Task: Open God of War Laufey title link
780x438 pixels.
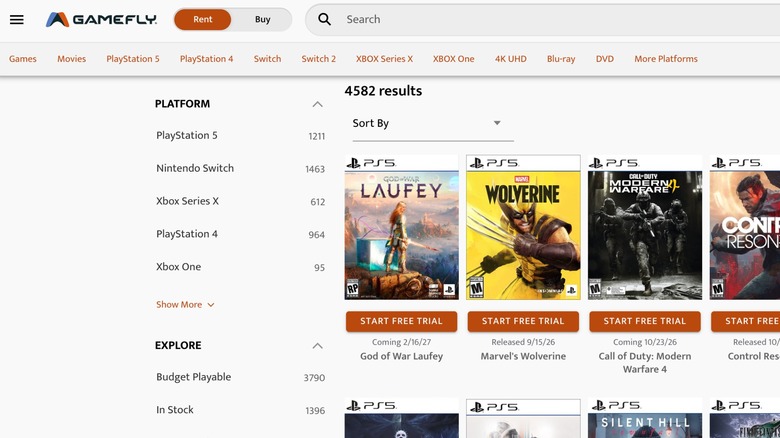Action: click(x=401, y=356)
